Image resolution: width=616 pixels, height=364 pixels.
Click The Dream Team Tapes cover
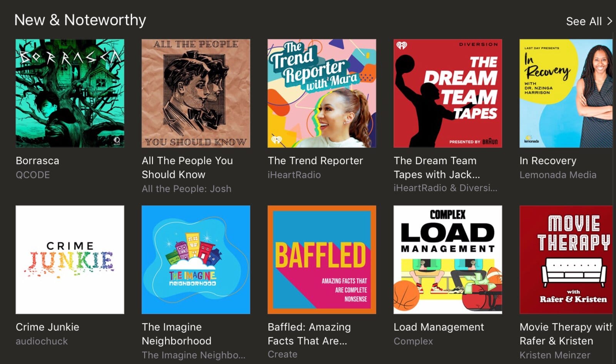click(447, 93)
